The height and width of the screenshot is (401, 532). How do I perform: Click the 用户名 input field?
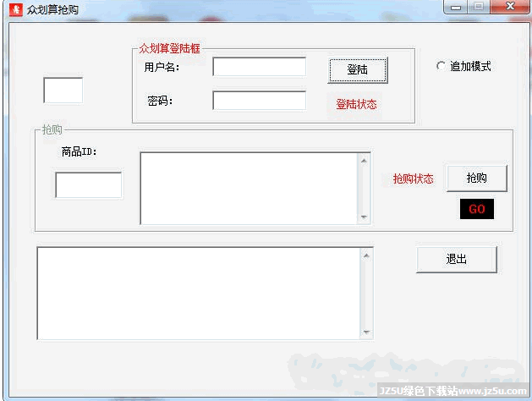pyautogui.click(x=259, y=67)
